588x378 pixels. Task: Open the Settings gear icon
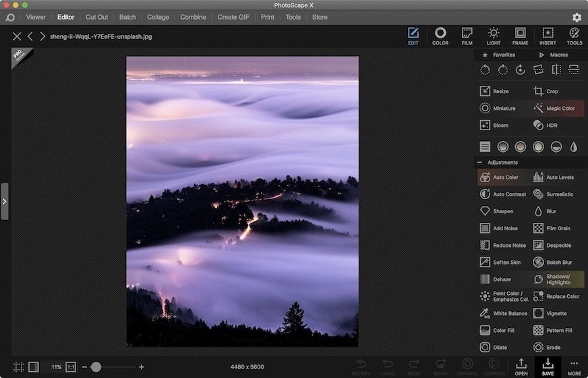pyautogui.click(x=577, y=18)
